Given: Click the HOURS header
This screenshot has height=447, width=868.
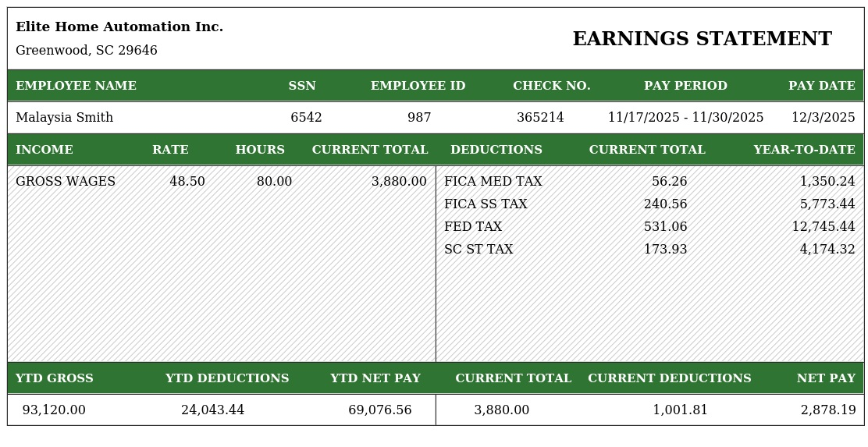Looking at the screenshot, I should click(x=260, y=150).
